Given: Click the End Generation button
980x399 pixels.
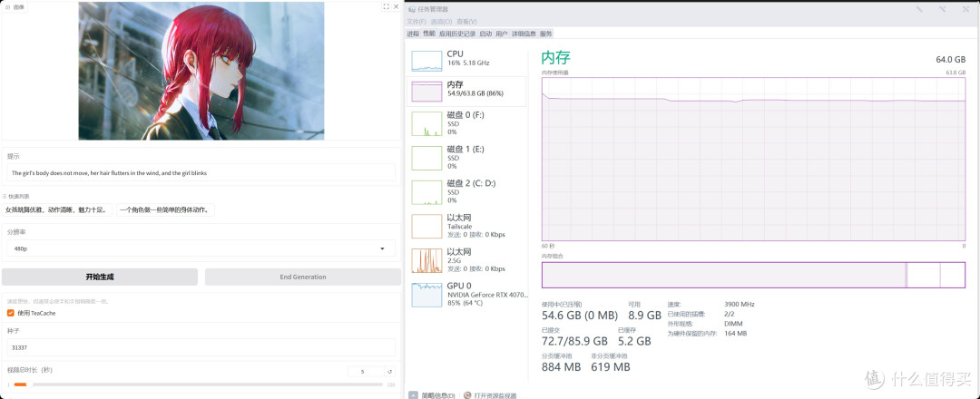Looking at the screenshot, I should tap(303, 277).
